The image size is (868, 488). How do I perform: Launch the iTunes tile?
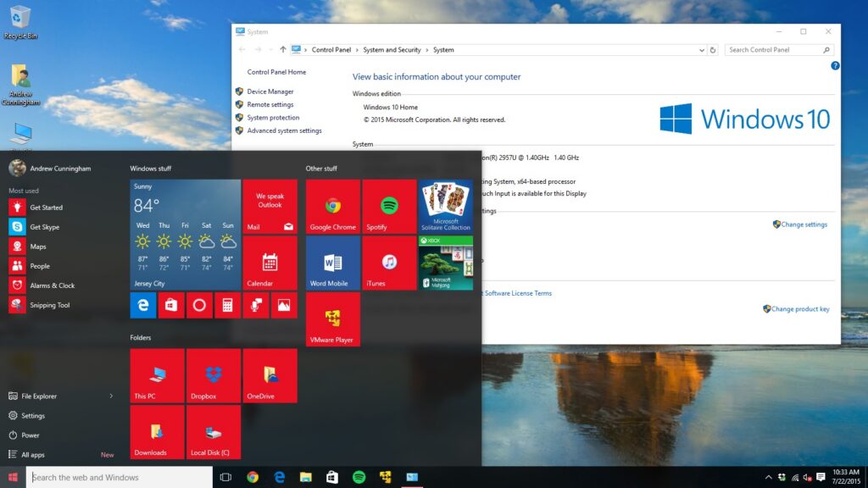click(389, 263)
